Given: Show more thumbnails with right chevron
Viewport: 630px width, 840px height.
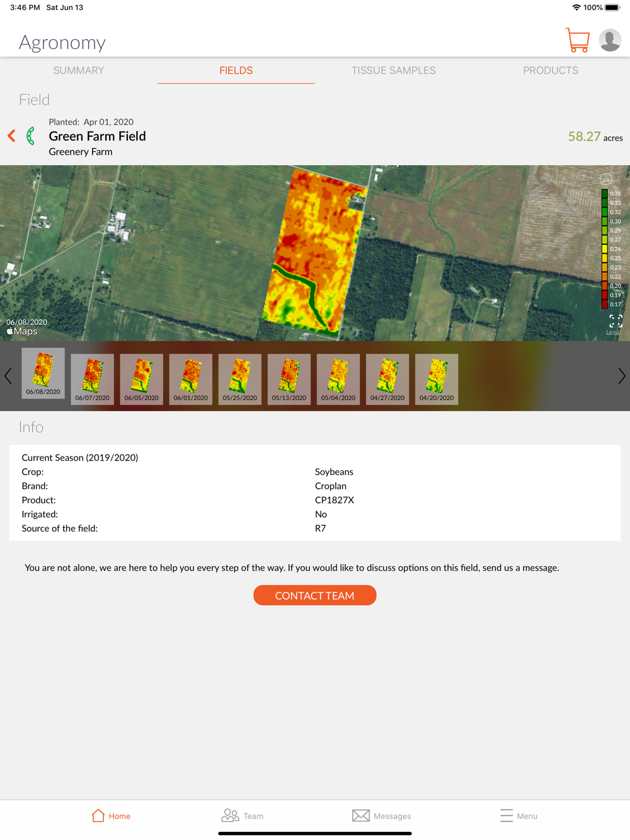Looking at the screenshot, I should click(622, 376).
